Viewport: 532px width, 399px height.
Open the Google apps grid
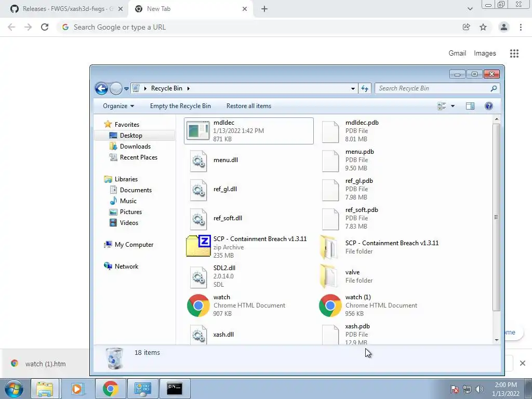tap(514, 54)
